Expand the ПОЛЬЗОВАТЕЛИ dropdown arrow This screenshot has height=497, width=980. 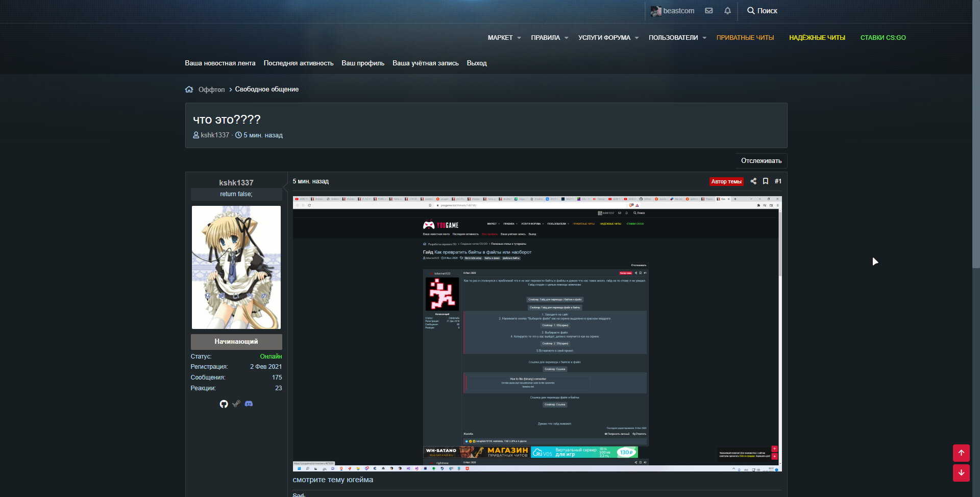704,38
